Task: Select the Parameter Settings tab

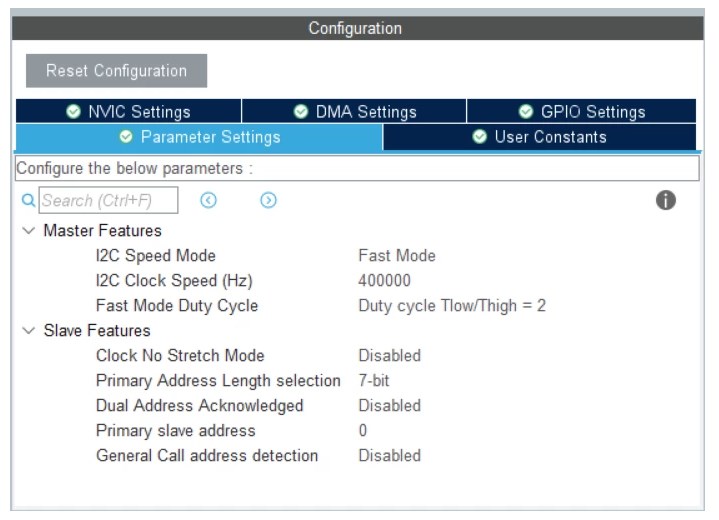Action: (x=200, y=137)
